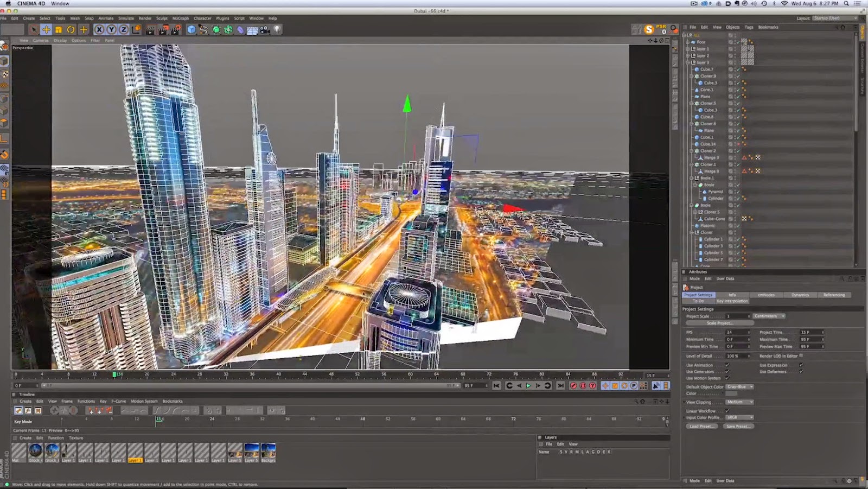Open Default Object Color dropdown

tap(740, 387)
